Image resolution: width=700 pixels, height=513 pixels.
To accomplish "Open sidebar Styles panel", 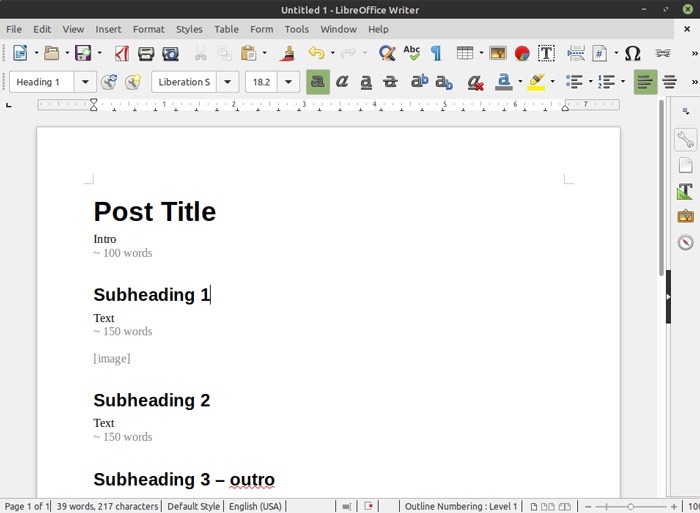I will click(685, 191).
